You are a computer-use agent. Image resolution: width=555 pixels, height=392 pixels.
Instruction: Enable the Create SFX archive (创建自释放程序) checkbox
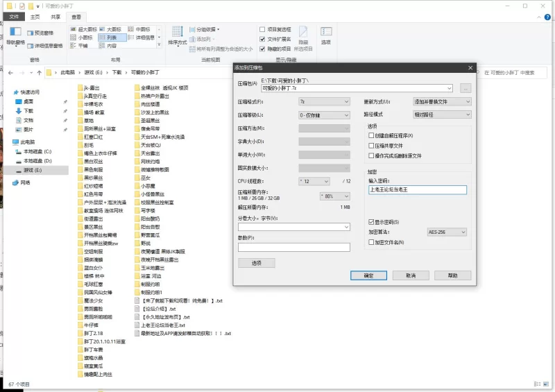click(x=371, y=135)
